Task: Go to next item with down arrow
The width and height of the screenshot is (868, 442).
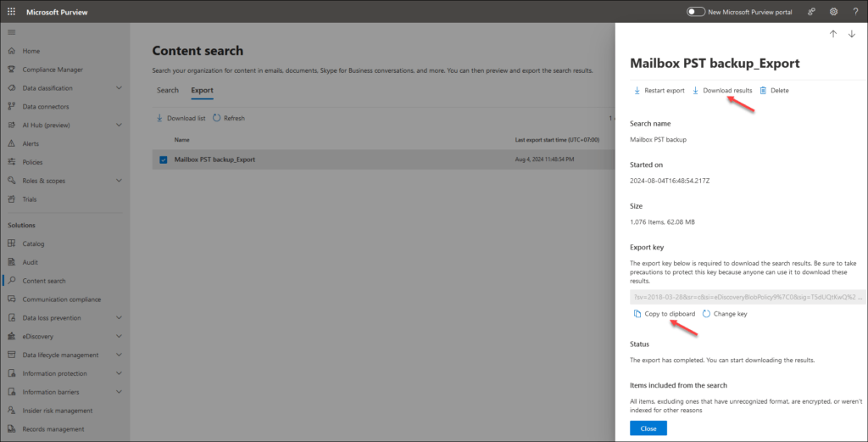Action: (x=851, y=34)
